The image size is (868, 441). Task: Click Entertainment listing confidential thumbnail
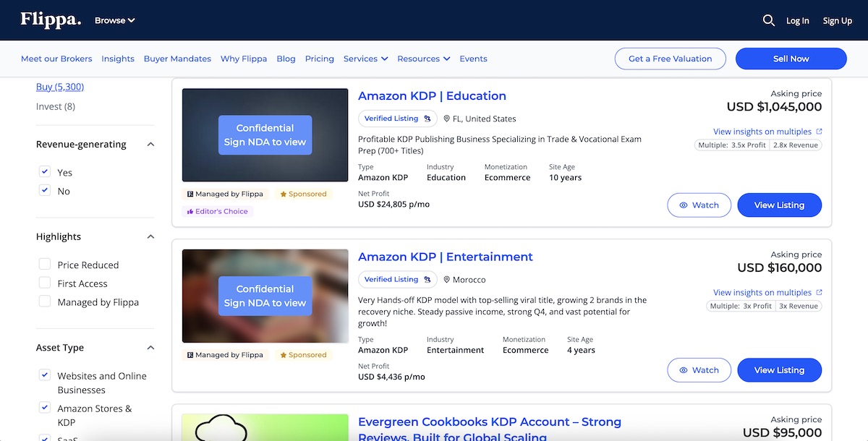(x=265, y=296)
